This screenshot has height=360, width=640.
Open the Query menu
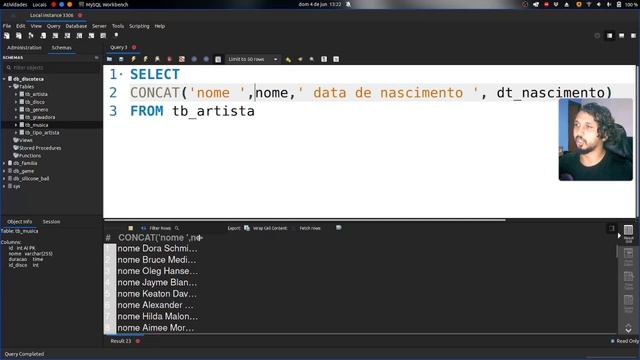click(x=53, y=26)
